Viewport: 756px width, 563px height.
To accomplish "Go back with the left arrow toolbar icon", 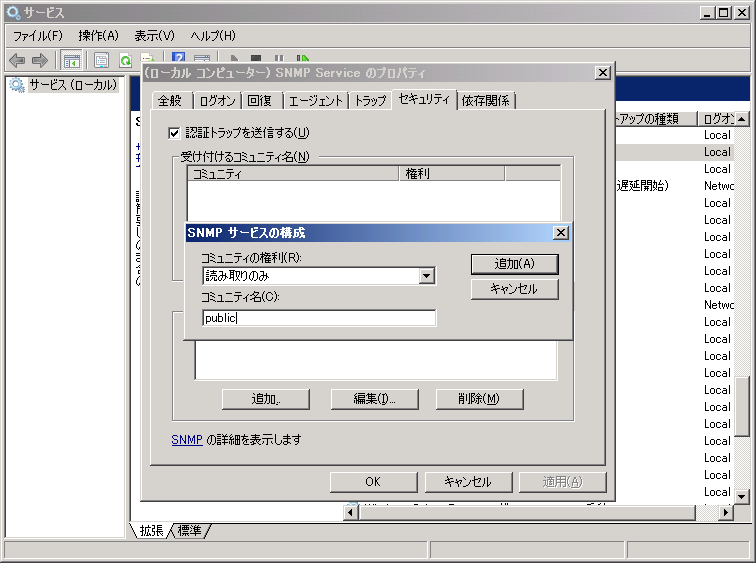I will pyautogui.click(x=17, y=61).
